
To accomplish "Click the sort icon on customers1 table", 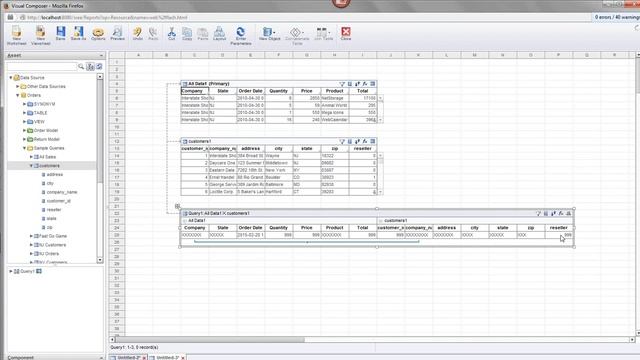I will click(x=357, y=141).
